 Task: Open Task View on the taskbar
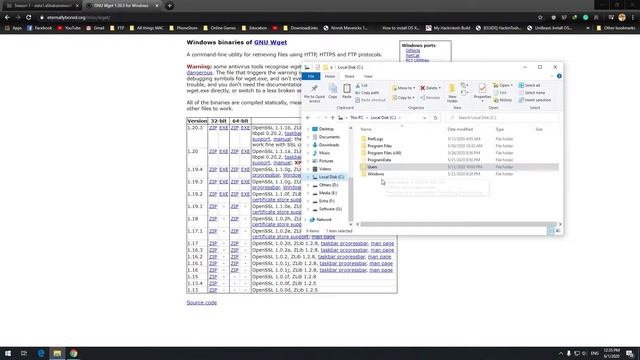[x=24, y=353]
